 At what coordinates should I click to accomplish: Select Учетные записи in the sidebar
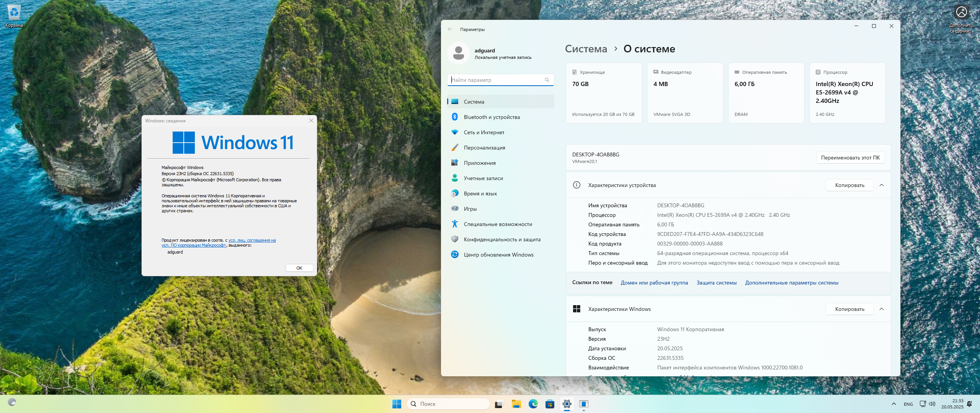pyautogui.click(x=483, y=178)
